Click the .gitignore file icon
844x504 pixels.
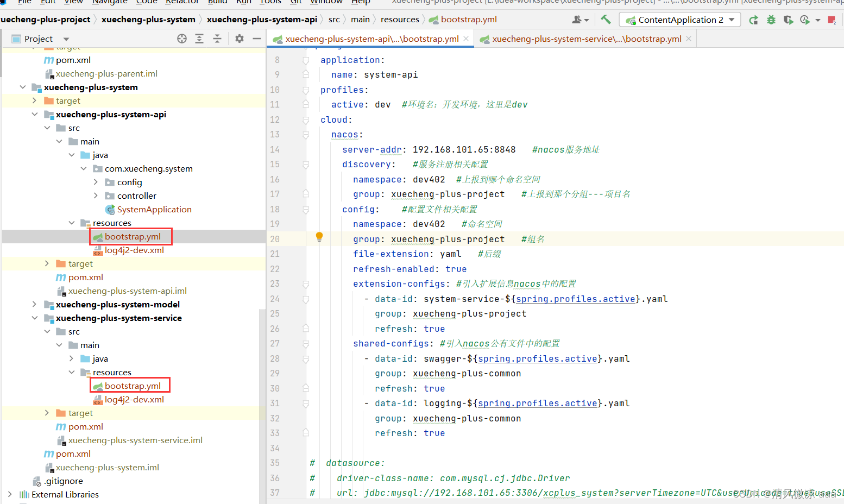(37, 481)
